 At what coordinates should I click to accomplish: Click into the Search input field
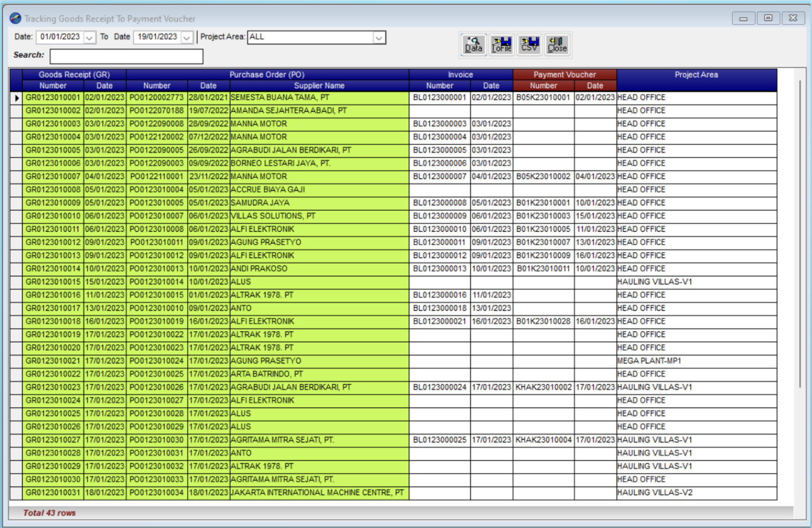point(127,56)
